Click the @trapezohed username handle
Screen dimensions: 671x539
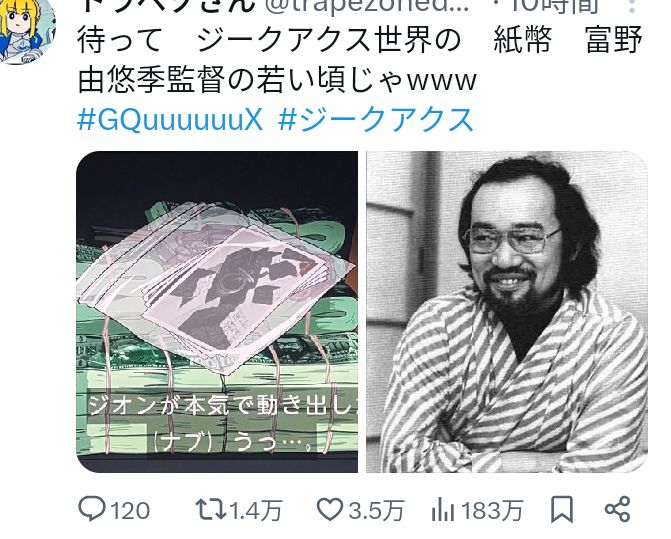(369, 6)
